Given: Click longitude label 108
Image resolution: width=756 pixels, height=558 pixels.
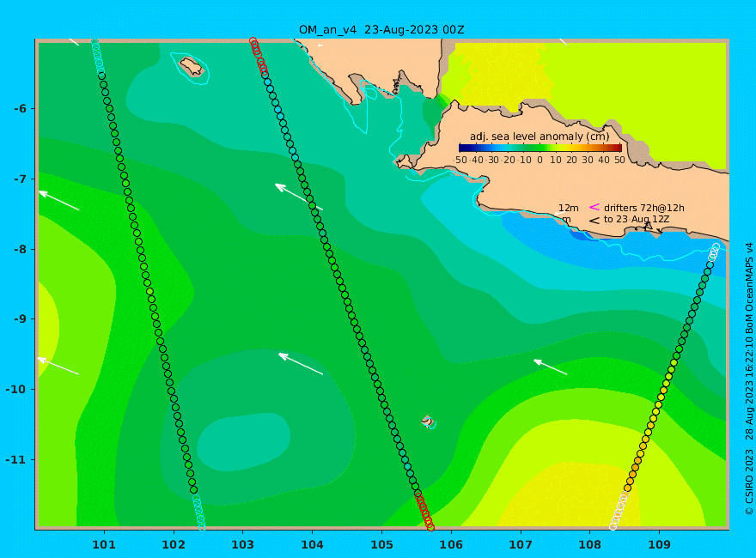Looking at the screenshot, I should (590, 545).
